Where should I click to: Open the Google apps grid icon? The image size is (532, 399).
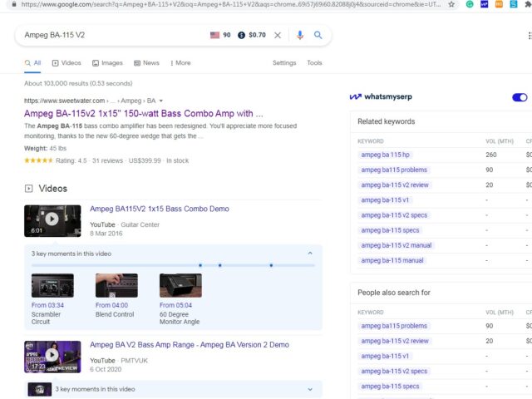coord(530,35)
